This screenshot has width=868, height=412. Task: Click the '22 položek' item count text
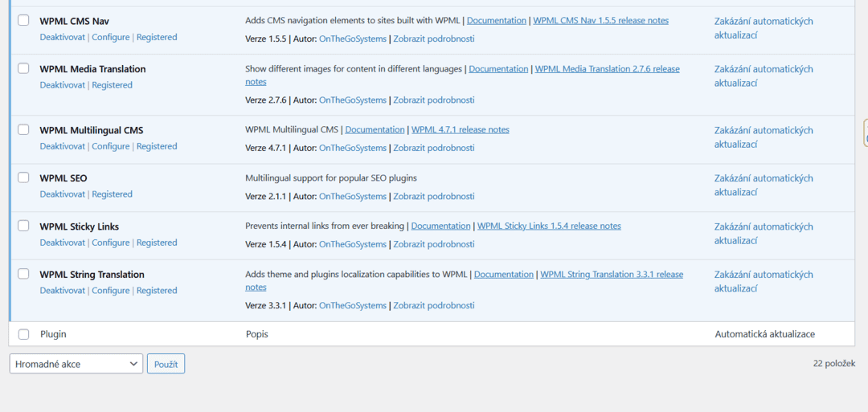834,363
